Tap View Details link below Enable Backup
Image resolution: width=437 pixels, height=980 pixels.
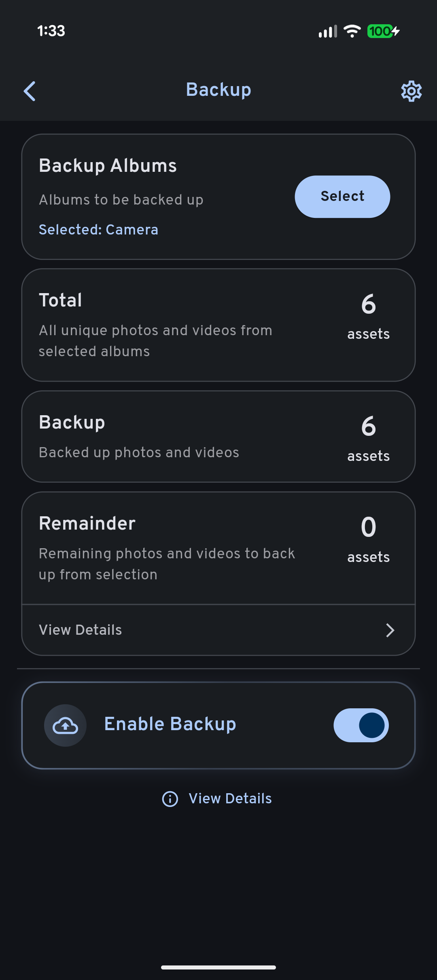(230, 799)
